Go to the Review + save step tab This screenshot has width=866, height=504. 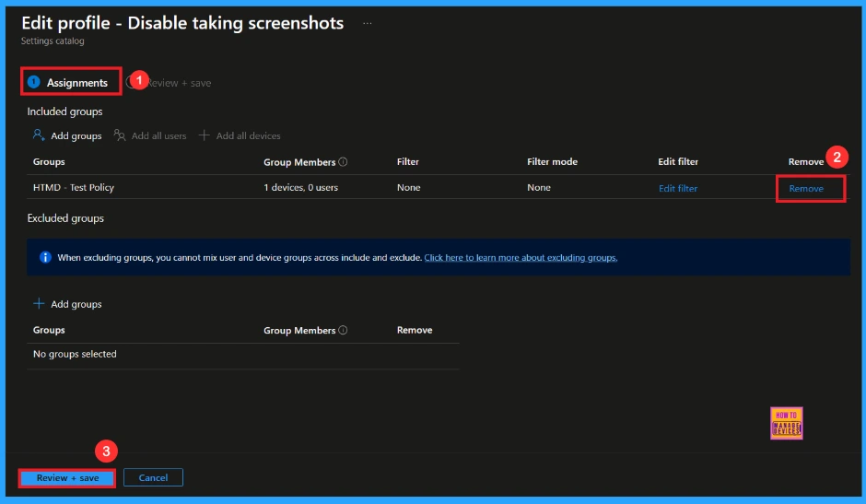click(x=170, y=83)
